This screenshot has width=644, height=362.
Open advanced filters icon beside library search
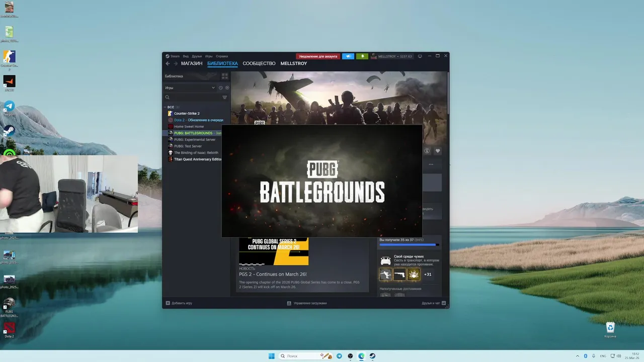click(225, 98)
